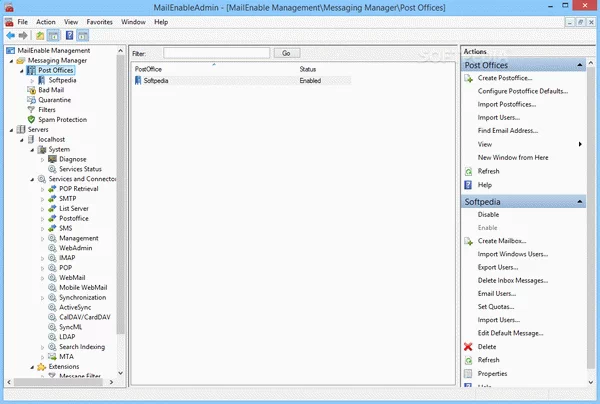The height and width of the screenshot is (404, 600).
Task: Click Set Quotas action
Action: click(496, 307)
